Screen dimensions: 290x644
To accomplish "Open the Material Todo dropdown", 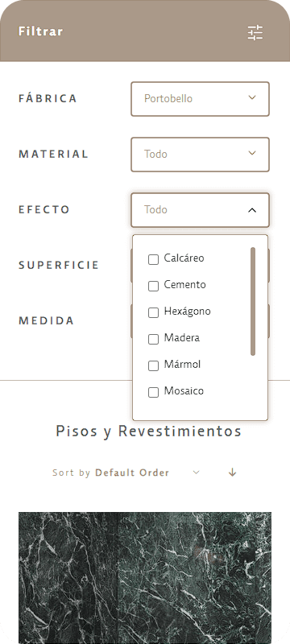I will click(x=200, y=155).
